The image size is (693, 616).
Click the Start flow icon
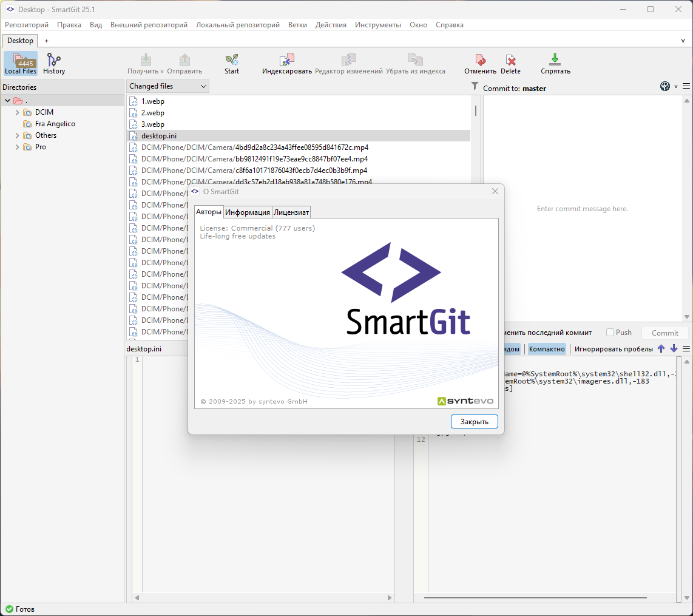tap(232, 64)
